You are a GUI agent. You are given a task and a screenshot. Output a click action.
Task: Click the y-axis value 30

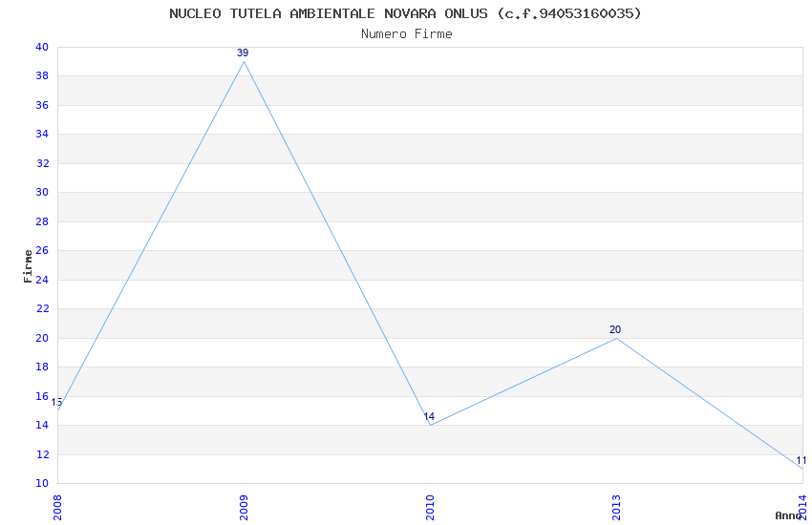42,193
